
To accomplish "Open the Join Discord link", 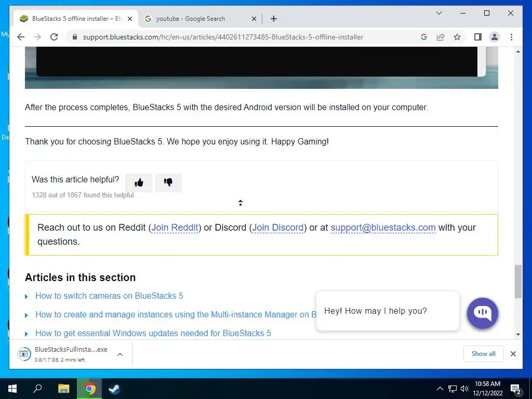I will [x=278, y=228].
